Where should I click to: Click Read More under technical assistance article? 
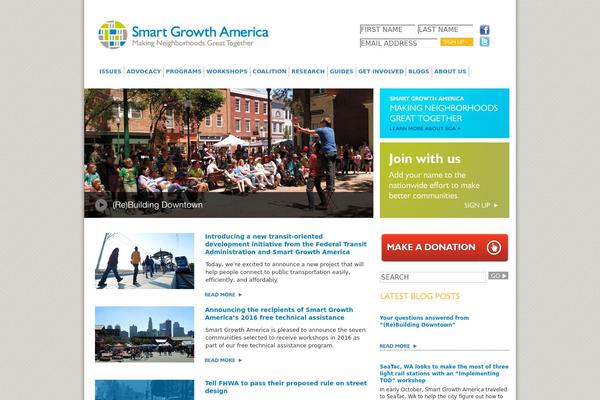click(223, 361)
